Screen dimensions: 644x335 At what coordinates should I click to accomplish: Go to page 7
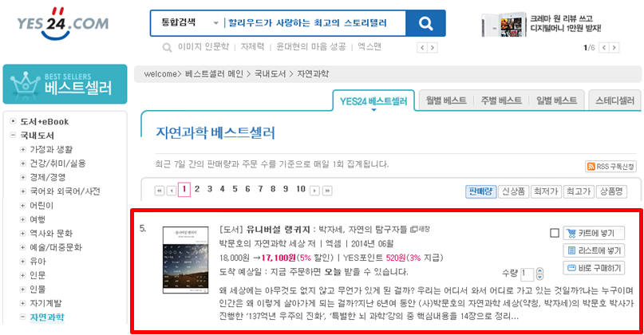[x=260, y=189]
